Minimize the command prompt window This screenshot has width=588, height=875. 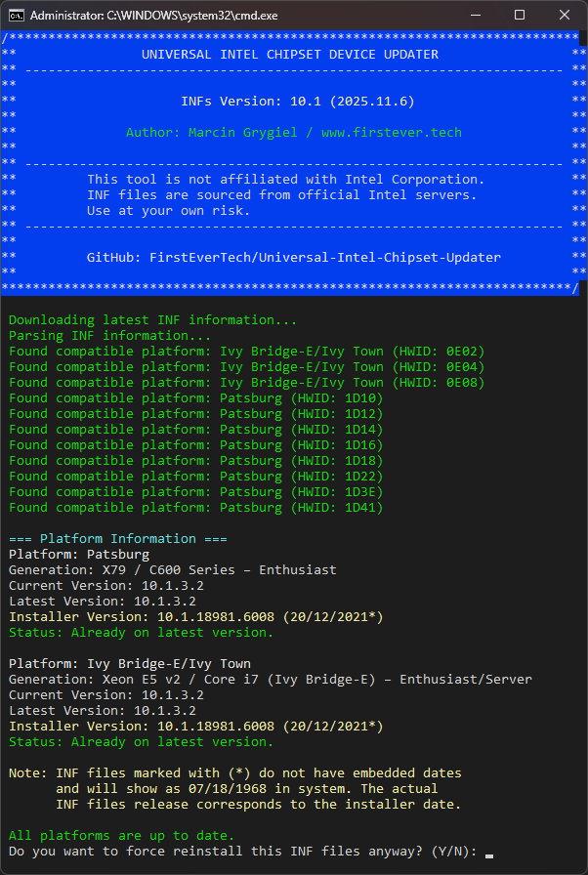[477, 15]
